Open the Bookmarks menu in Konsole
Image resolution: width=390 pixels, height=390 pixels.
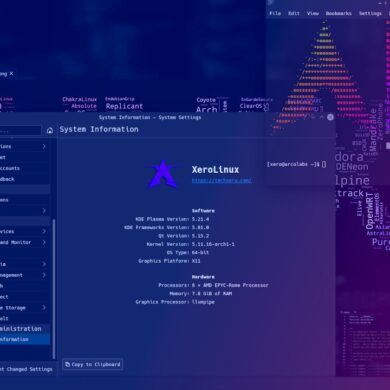pyautogui.click(x=339, y=13)
